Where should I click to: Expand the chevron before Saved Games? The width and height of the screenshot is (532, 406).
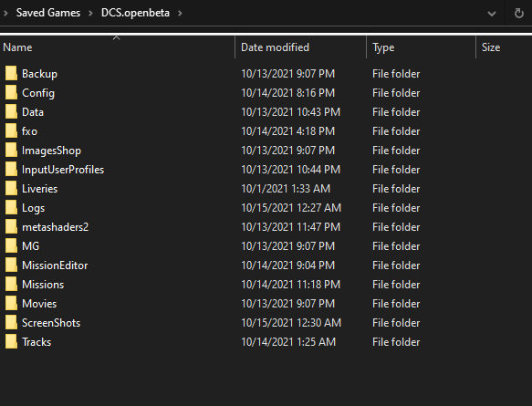(5, 13)
